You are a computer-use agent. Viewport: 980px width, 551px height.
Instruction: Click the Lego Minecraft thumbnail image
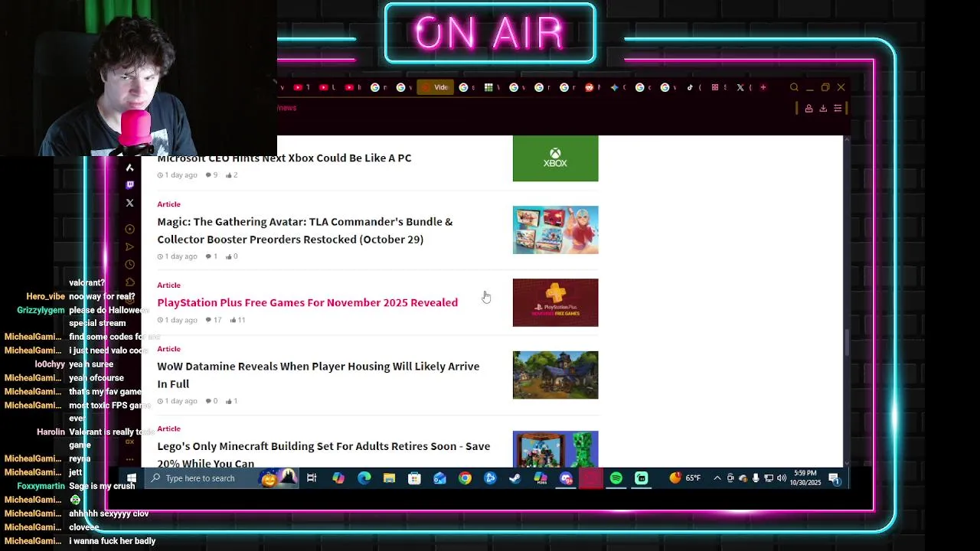pyautogui.click(x=555, y=449)
